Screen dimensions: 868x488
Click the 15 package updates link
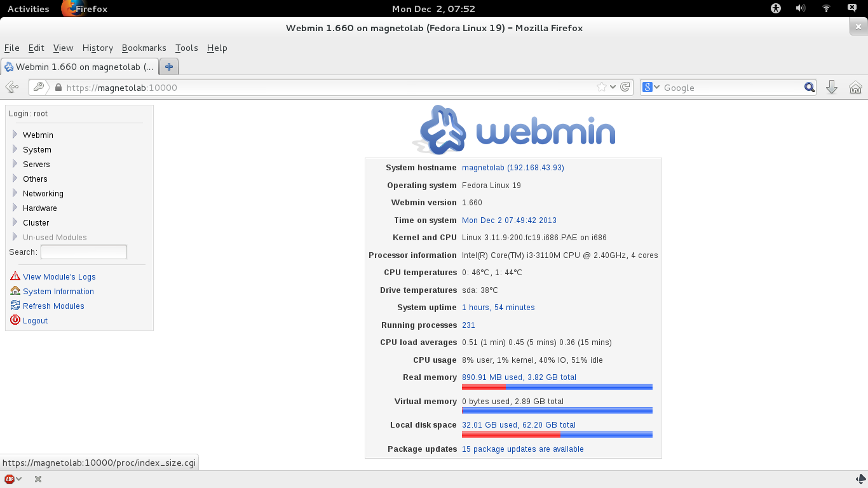click(522, 449)
